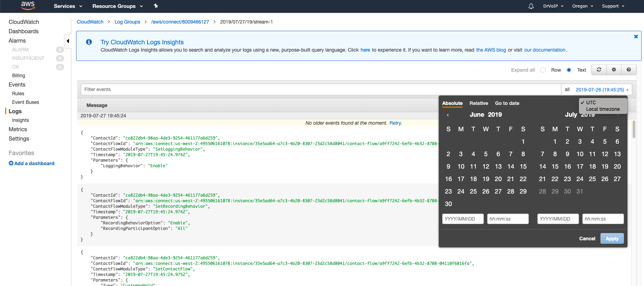This screenshot has width=644, height=286.
Task: Click the Expand all link
Action: (x=523, y=70)
